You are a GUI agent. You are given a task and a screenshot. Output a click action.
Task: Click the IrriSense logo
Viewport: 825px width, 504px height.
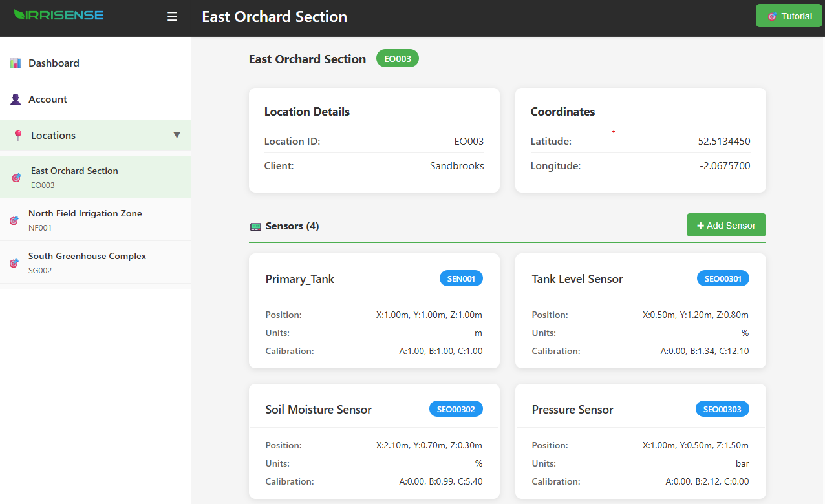(x=59, y=15)
